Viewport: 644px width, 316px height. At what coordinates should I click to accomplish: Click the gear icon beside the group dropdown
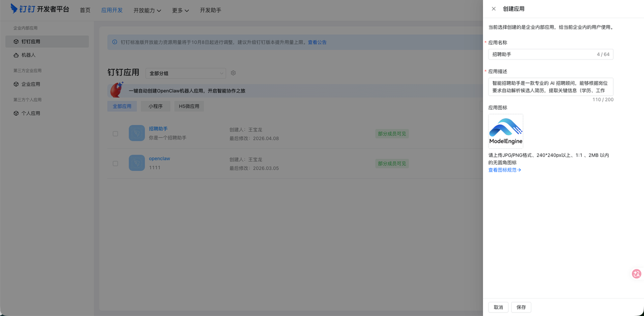(233, 73)
